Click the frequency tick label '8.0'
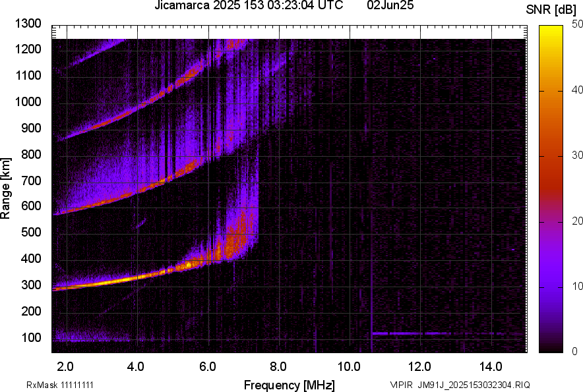 (278, 367)
